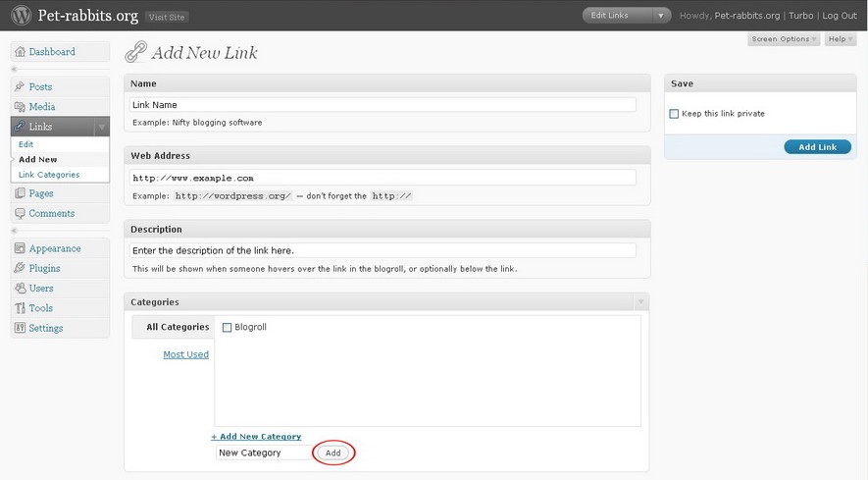868x480 pixels.
Task: Click the Plugins plug icon
Action: tap(20, 268)
